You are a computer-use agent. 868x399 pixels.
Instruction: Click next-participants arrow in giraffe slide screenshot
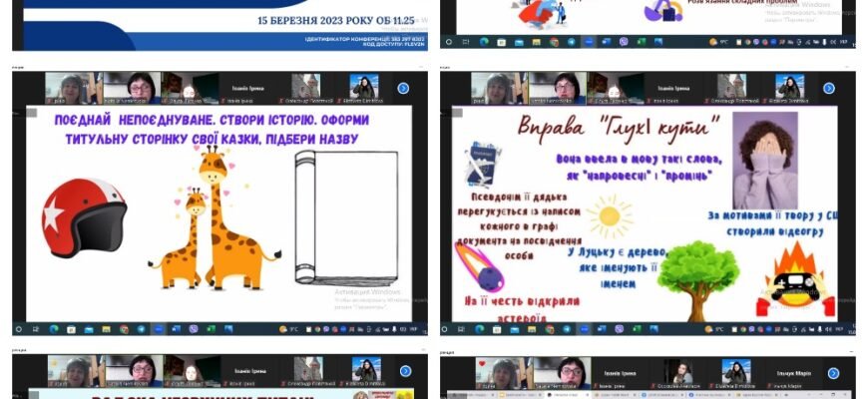pyautogui.click(x=403, y=88)
